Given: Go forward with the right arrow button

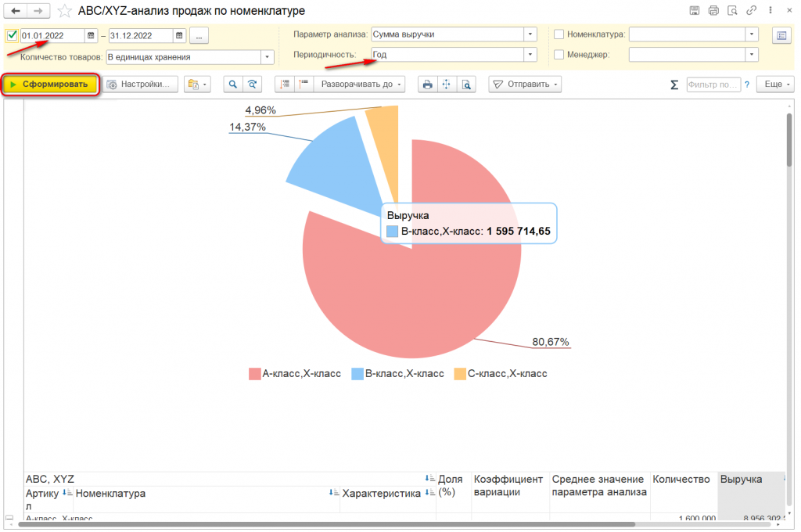Looking at the screenshot, I should pos(38,11).
